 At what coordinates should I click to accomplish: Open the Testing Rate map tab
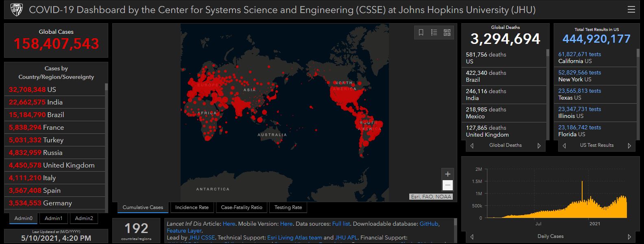click(288, 207)
